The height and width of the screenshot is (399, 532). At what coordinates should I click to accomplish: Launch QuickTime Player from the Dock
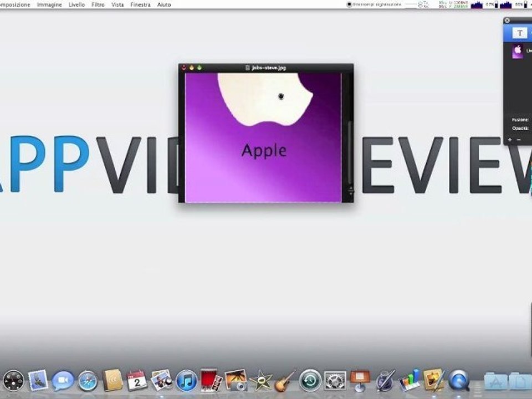click(x=459, y=380)
